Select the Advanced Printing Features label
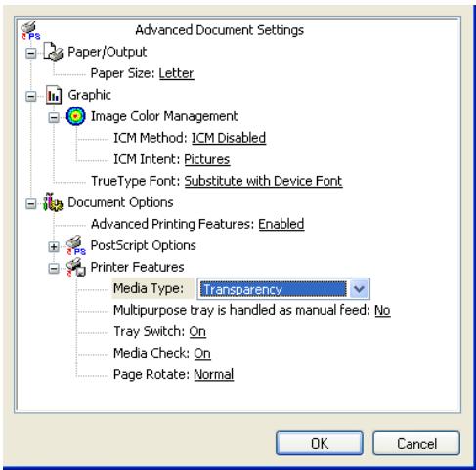476x470 pixels. (x=172, y=224)
